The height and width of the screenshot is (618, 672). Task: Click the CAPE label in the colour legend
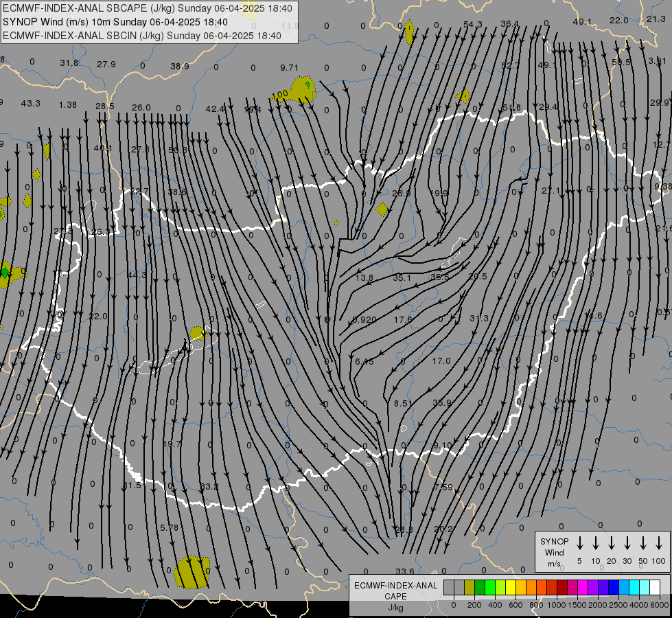click(x=395, y=597)
